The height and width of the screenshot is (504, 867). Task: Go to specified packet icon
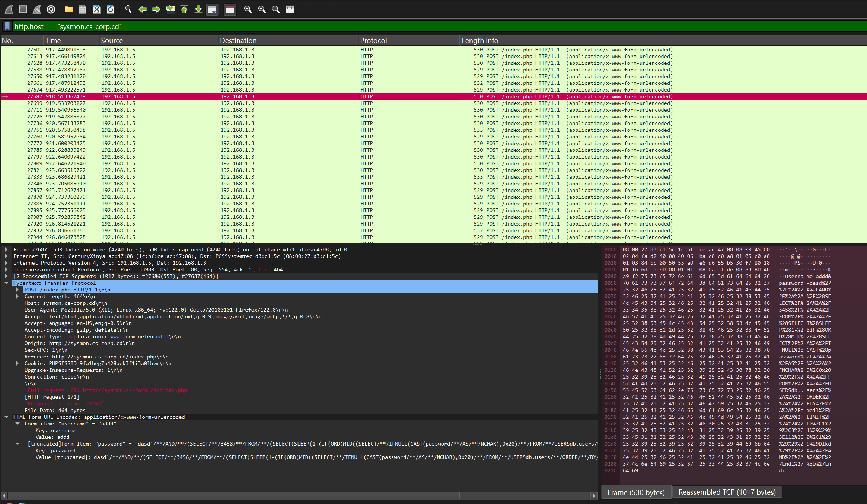coord(170,9)
